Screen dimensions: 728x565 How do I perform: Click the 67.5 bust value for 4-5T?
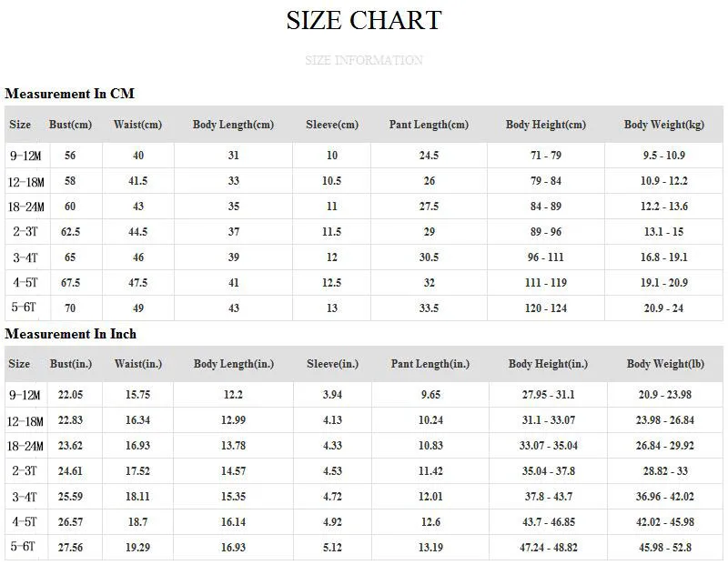tap(71, 283)
